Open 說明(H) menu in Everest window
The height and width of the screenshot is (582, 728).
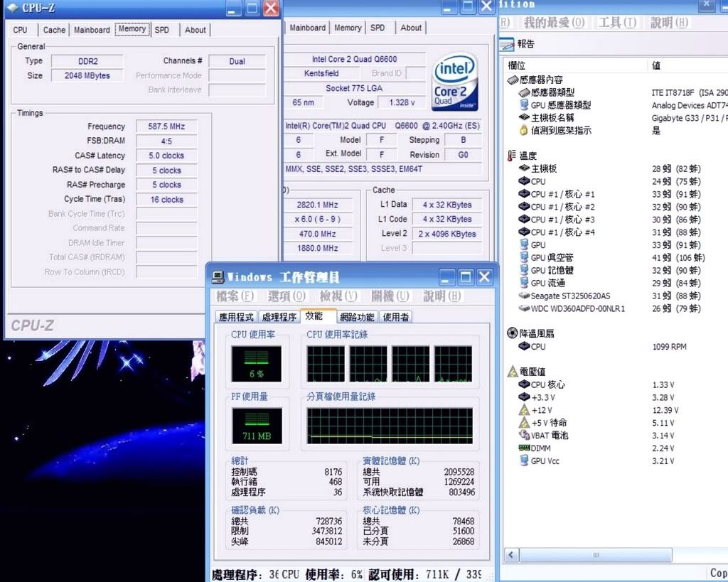pos(669,22)
